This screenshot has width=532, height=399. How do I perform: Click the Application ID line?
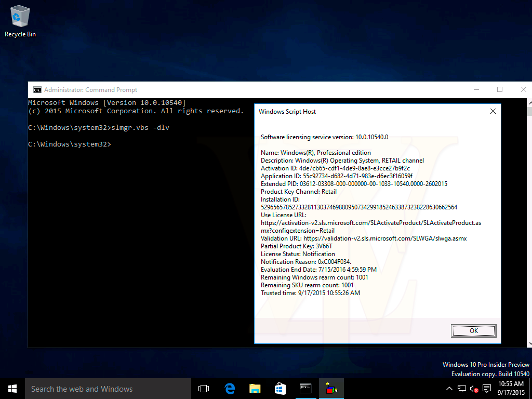[337, 176]
